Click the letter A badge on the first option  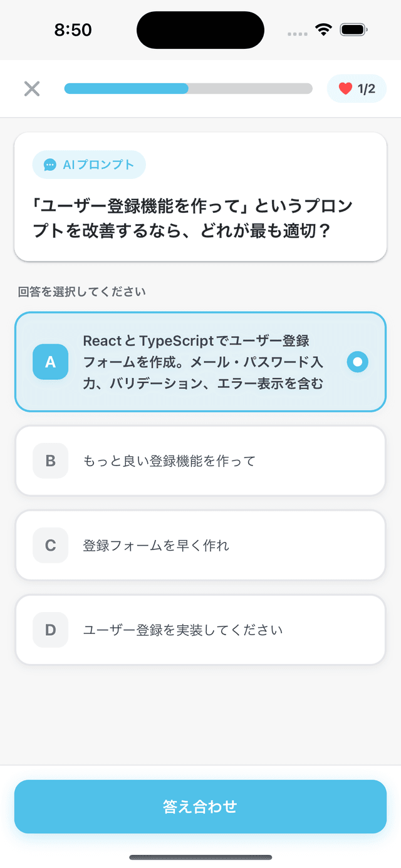(50, 362)
